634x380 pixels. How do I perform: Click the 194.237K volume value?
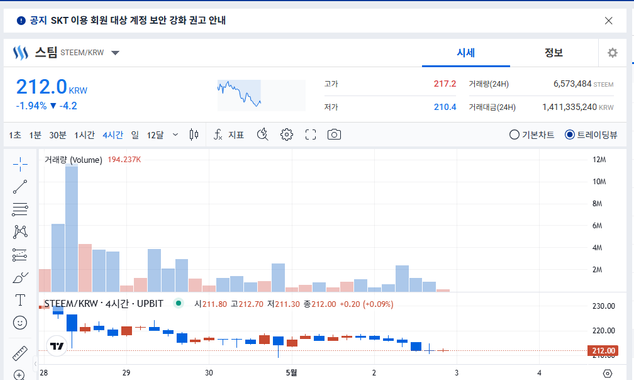coord(124,160)
